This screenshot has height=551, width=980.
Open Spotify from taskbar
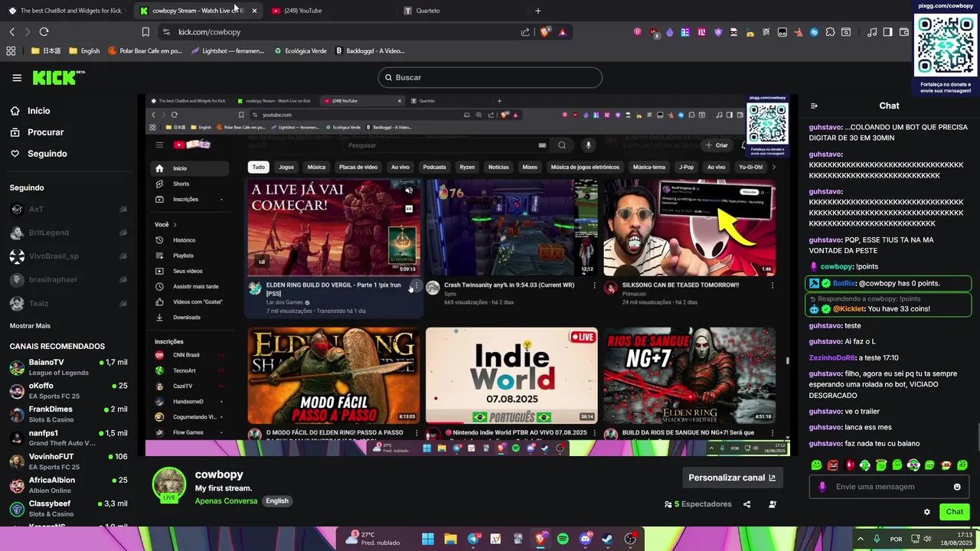pyautogui.click(x=563, y=539)
